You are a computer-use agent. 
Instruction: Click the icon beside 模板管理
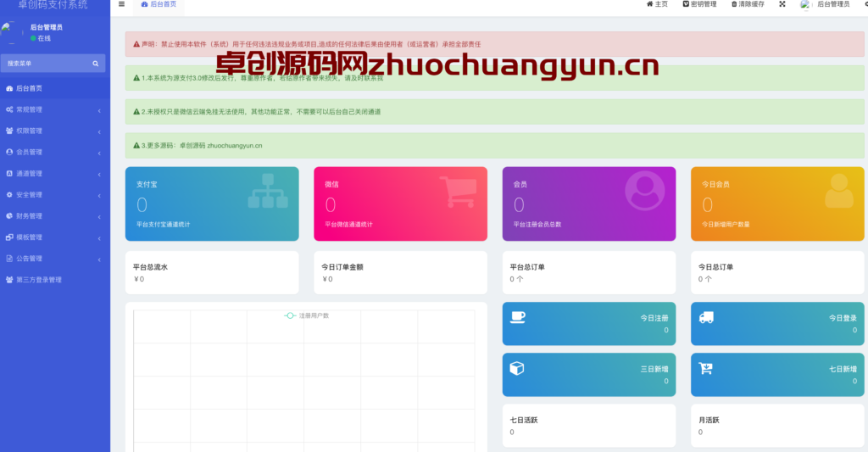tap(9, 237)
